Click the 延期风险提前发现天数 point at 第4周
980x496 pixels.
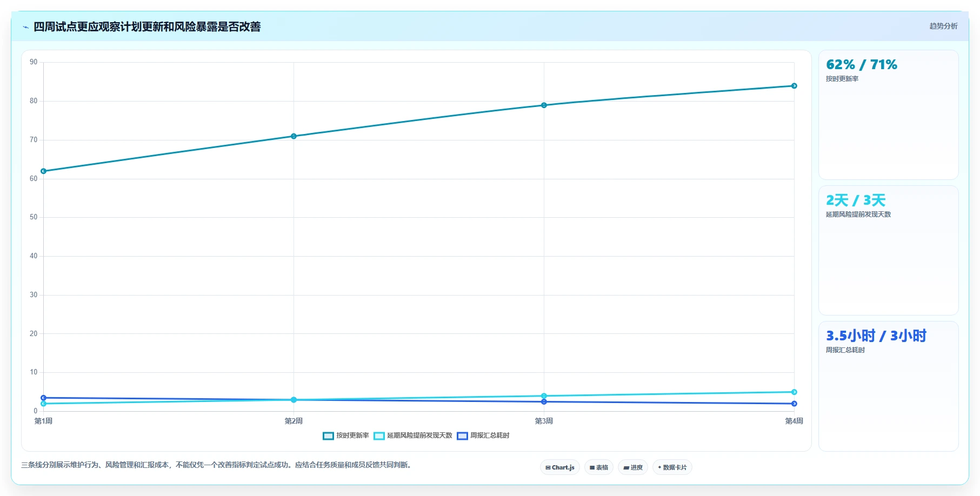[x=794, y=392]
